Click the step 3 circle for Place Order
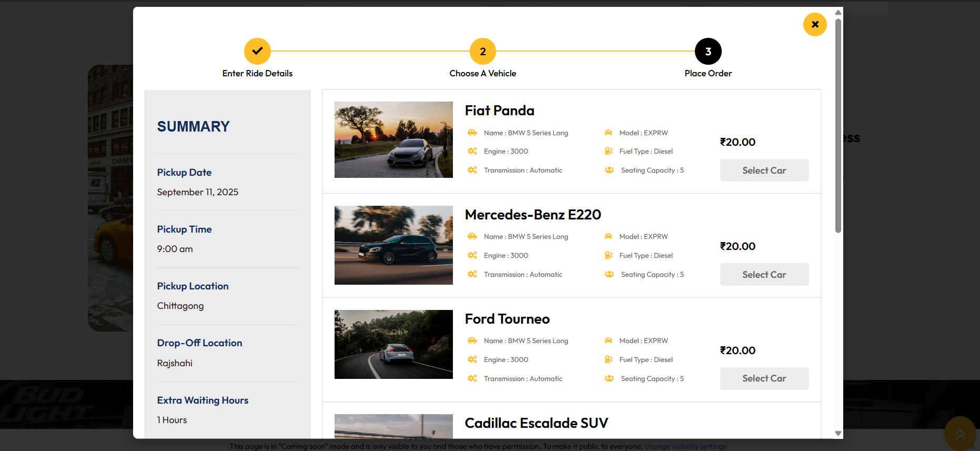Screen dimensions: 980x451 [708, 51]
